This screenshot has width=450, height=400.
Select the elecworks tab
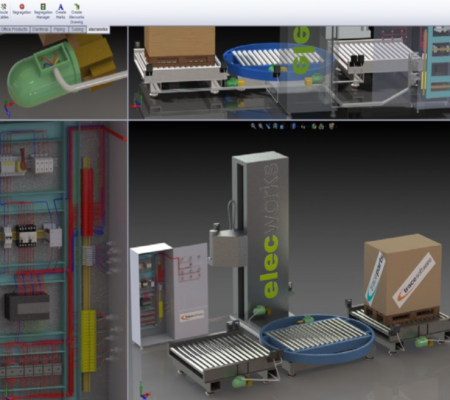tap(98, 29)
